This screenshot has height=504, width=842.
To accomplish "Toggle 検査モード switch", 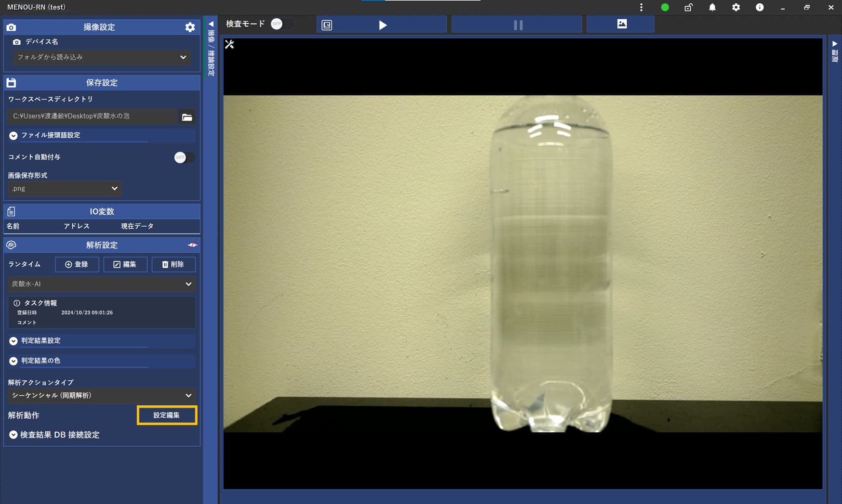I will (x=283, y=24).
